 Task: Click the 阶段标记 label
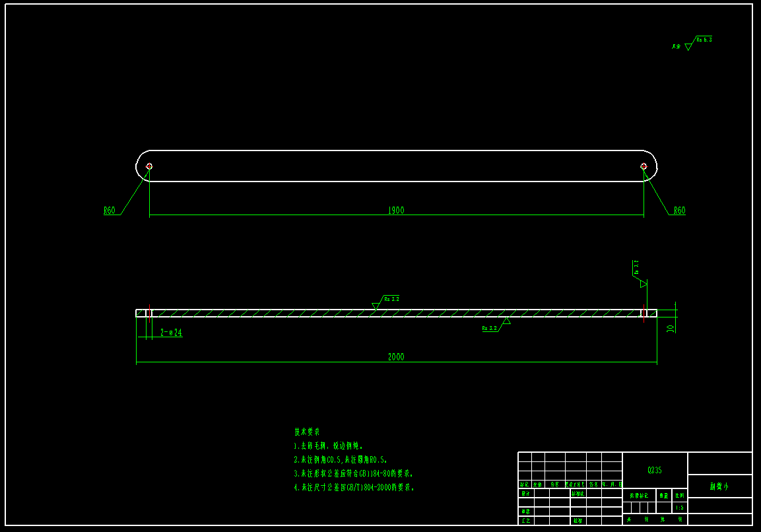coord(639,496)
